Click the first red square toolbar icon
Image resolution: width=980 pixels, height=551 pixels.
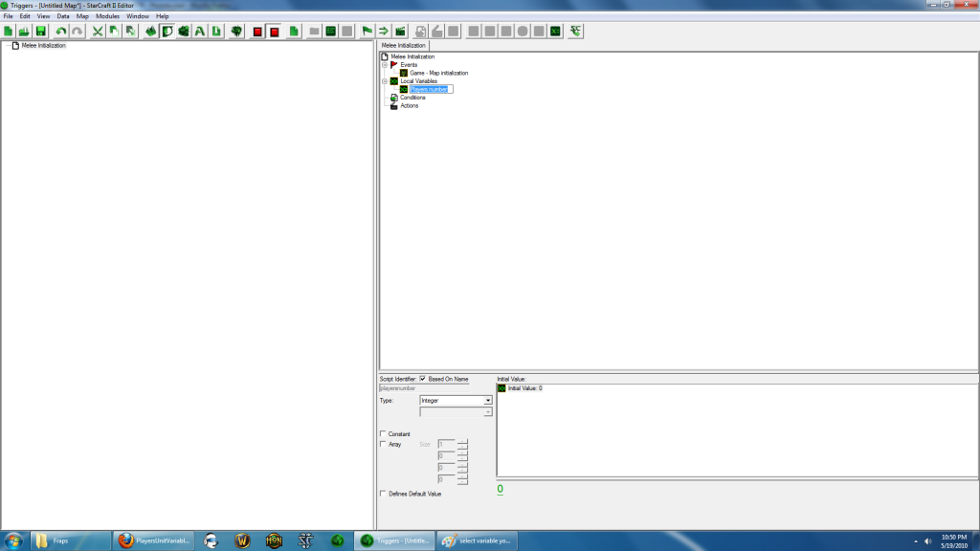tap(257, 32)
